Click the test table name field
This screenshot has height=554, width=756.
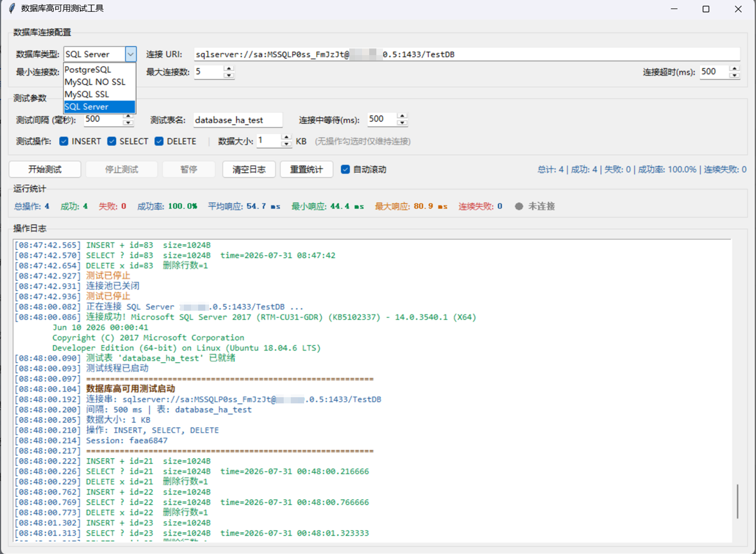[238, 120]
